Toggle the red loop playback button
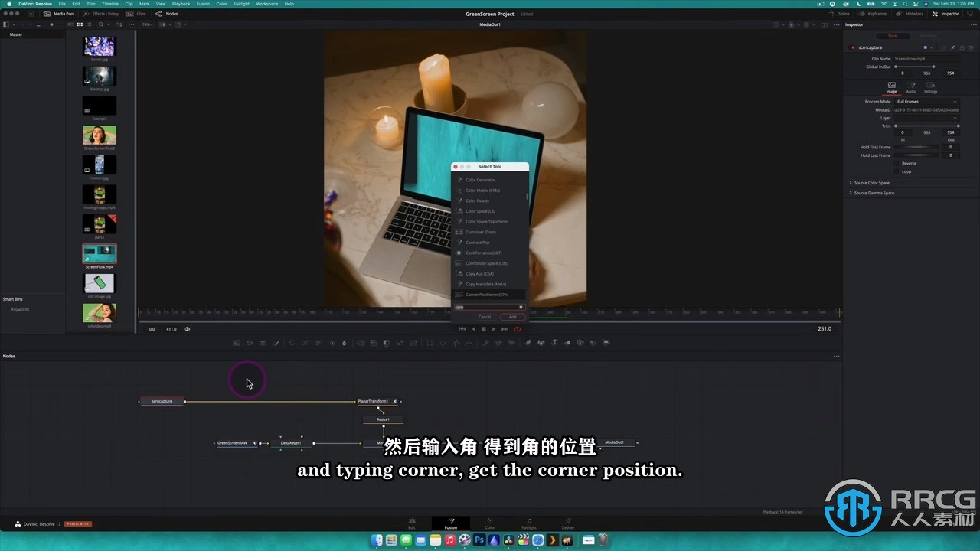 click(517, 329)
